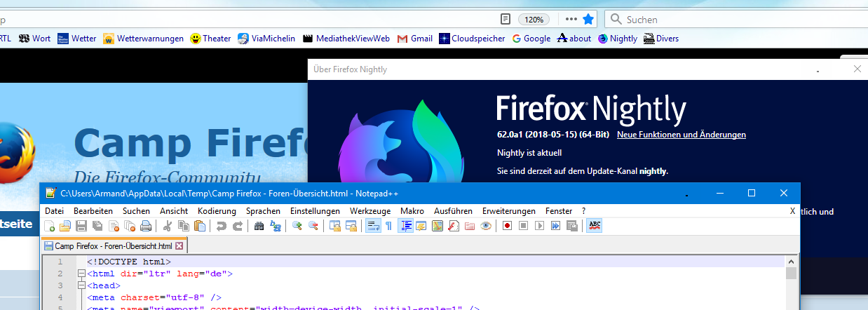Zoom out using the magnifier minus icon
The width and height of the screenshot is (868, 310).
[313, 226]
